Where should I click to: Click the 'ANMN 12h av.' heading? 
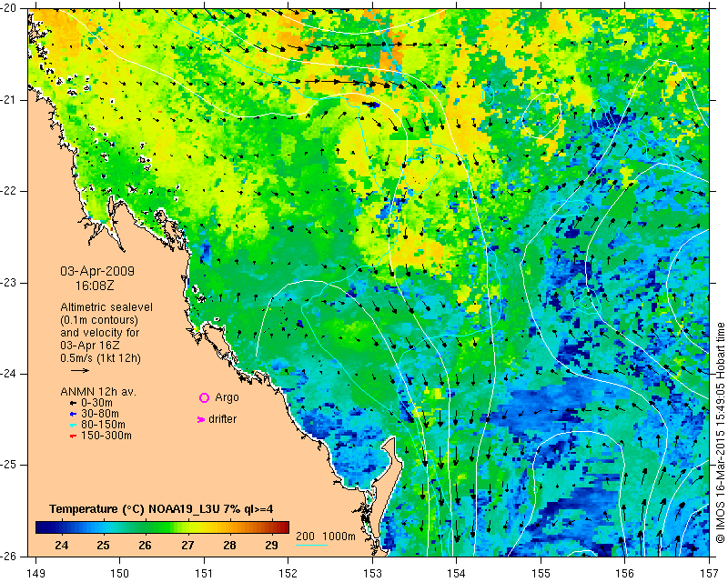click(x=98, y=392)
